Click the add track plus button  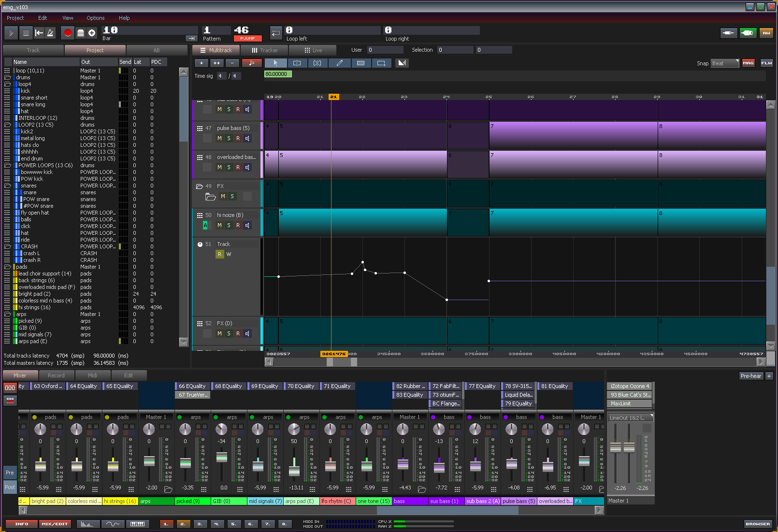[202, 63]
